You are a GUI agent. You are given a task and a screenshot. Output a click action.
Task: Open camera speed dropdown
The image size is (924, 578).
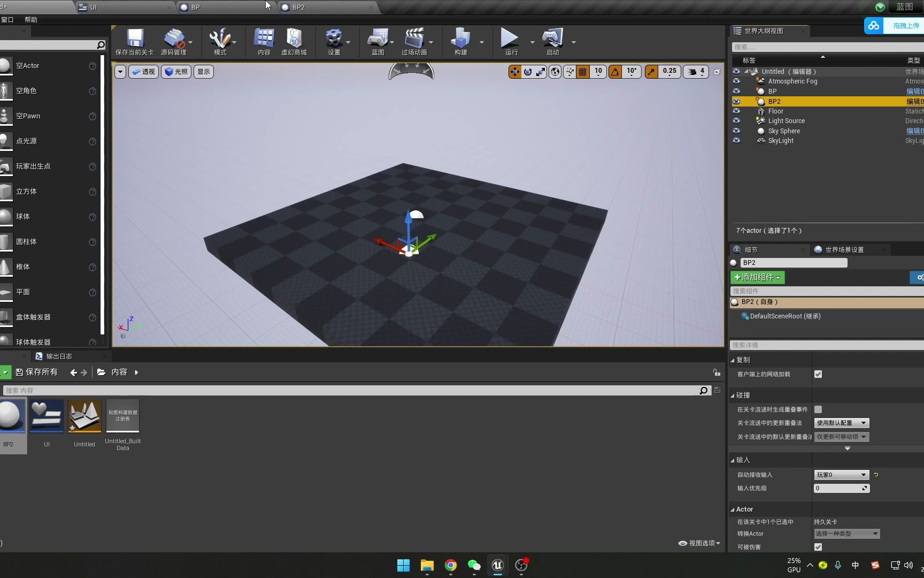point(696,72)
